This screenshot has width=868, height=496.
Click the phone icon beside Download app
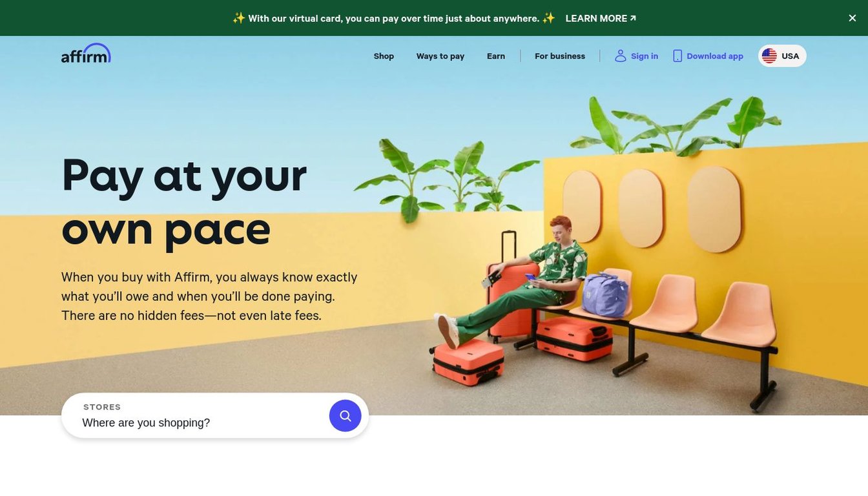pos(677,56)
